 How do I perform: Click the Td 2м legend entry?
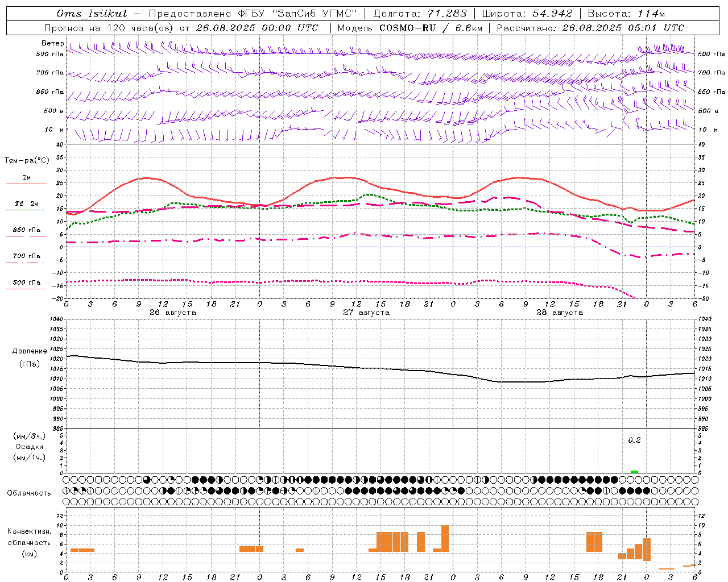point(26,203)
